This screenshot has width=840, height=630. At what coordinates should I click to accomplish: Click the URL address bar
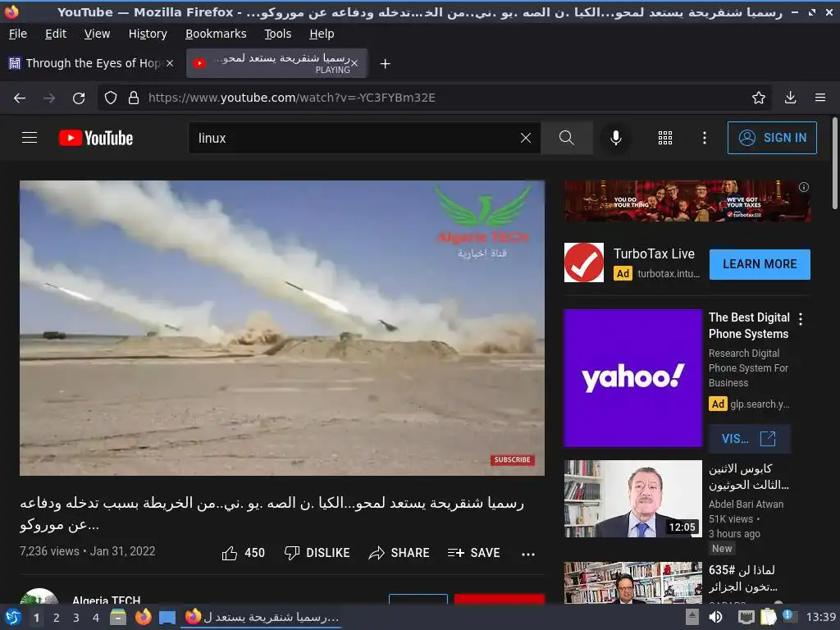[434, 98]
